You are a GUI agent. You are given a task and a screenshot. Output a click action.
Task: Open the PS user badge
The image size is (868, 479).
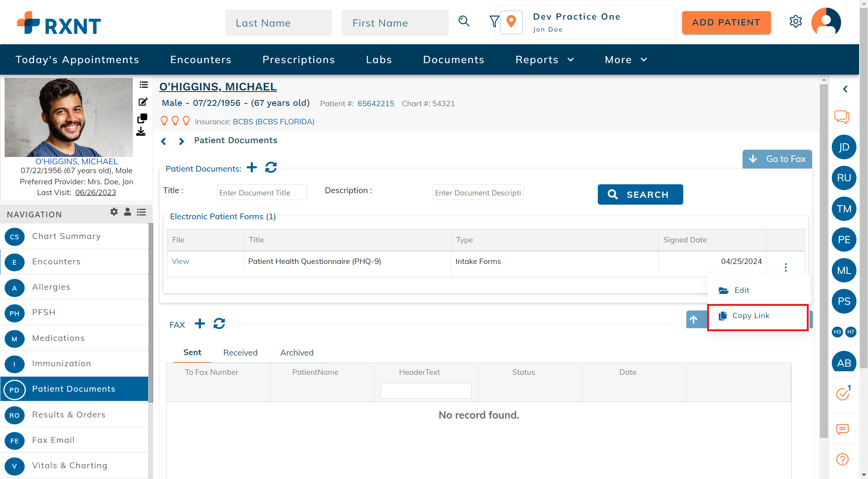pos(844,301)
